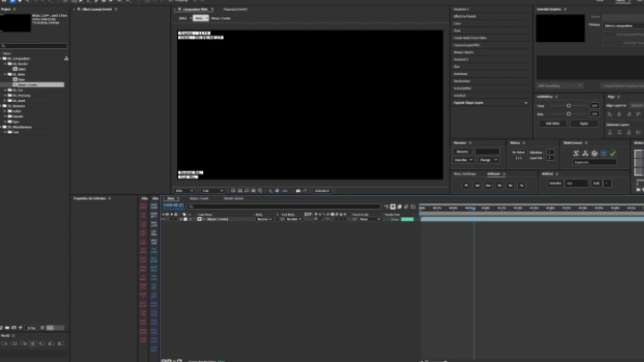Toggle the Graph Editor button in the timeline header
The image size is (644, 362).
tap(413, 206)
